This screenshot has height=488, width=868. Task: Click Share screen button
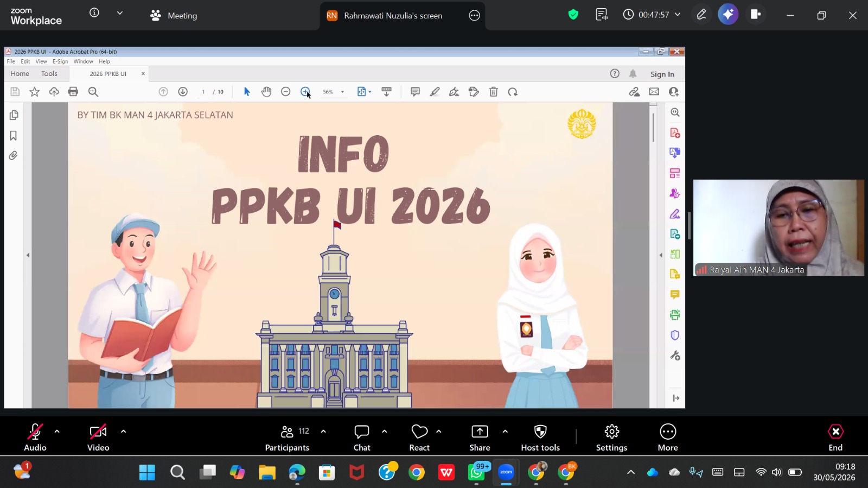point(480,438)
